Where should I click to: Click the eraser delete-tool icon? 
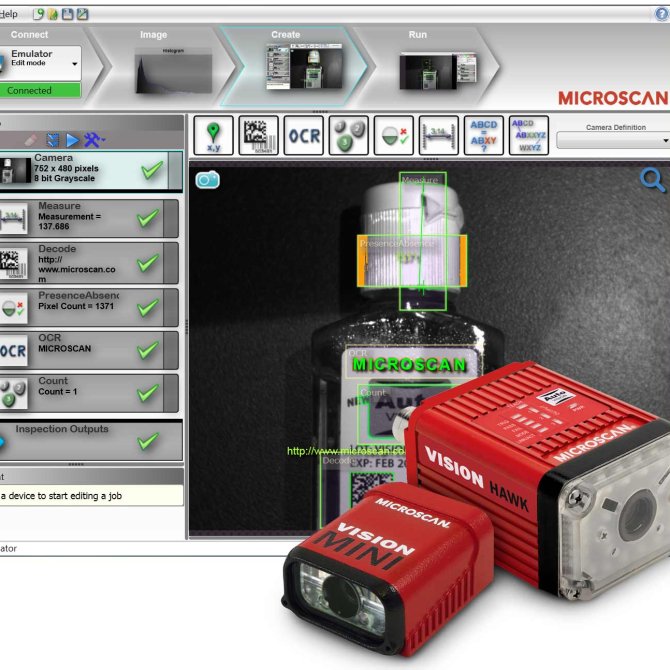pos(31,140)
